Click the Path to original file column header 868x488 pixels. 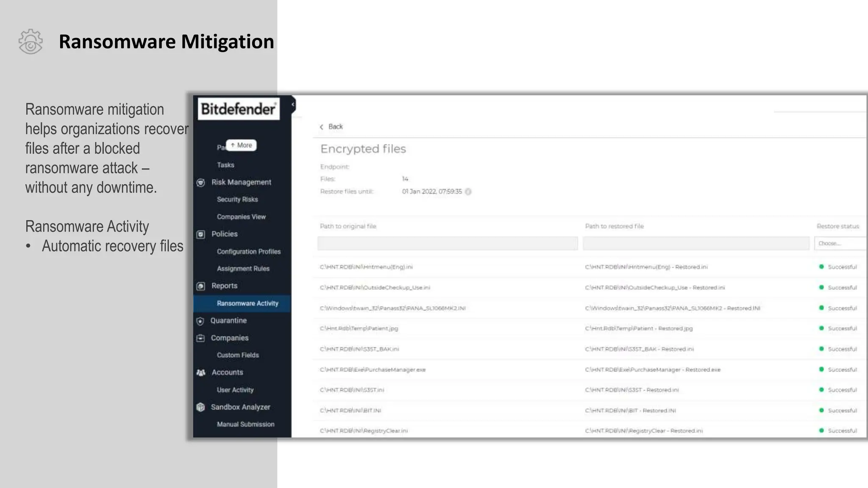pos(348,227)
